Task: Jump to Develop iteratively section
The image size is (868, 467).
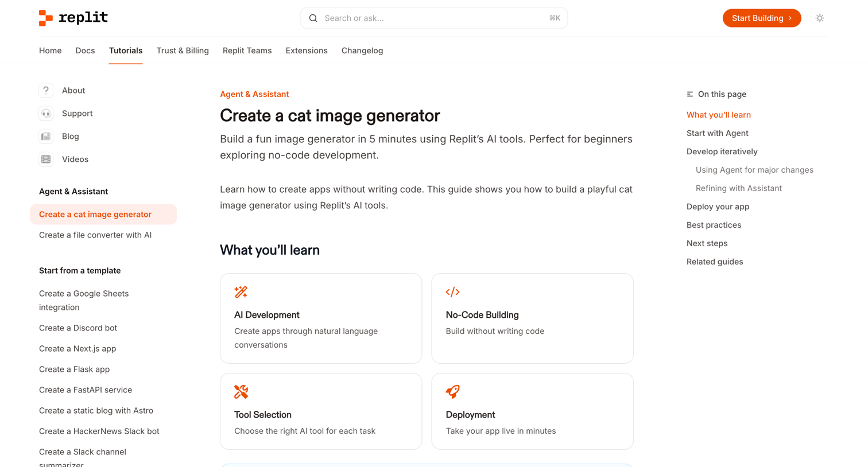Action: click(x=722, y=151)
